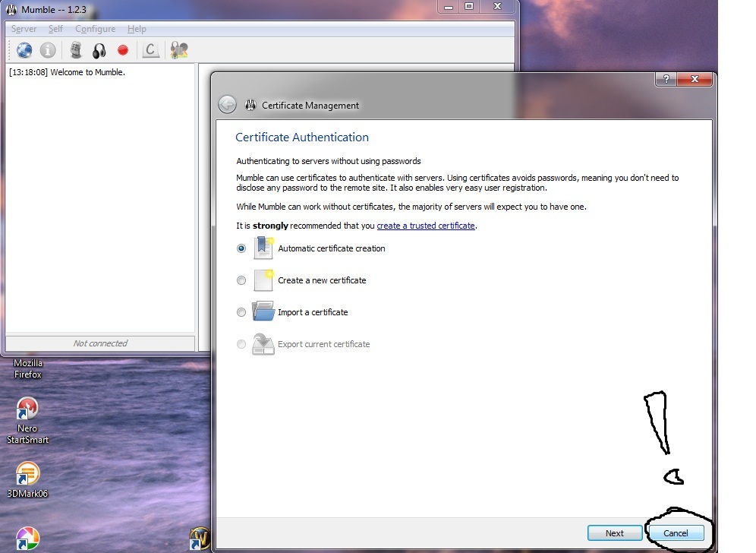This screenshot has height=553, width=756.
Task: Toggle the comment 'C' toolbar icon
Action: (151, 50)
